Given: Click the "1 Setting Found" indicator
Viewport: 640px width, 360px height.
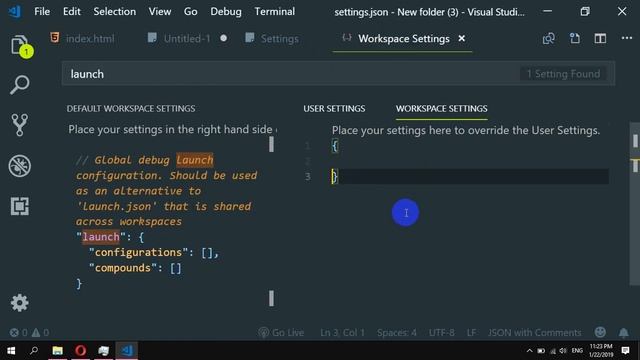Looking at the screenshot, I should tap(563, 74).
